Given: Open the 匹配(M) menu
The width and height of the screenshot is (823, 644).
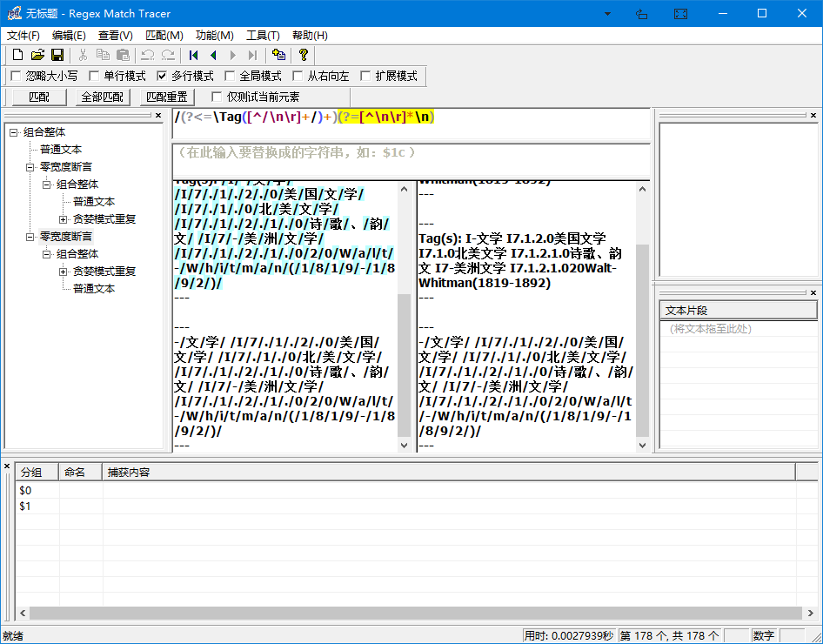Looking at the screenshot, I should click(164, 36).
